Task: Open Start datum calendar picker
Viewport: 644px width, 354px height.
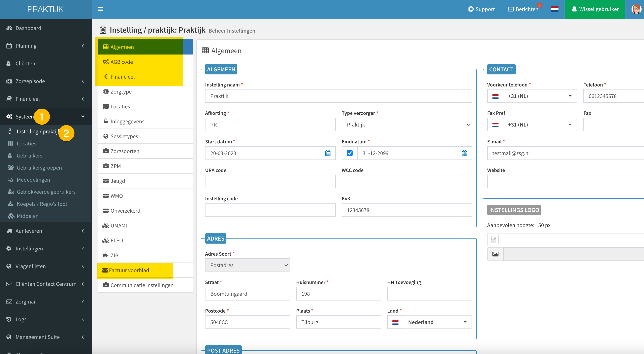Action: pyautogui.click(x=328, y=153)
